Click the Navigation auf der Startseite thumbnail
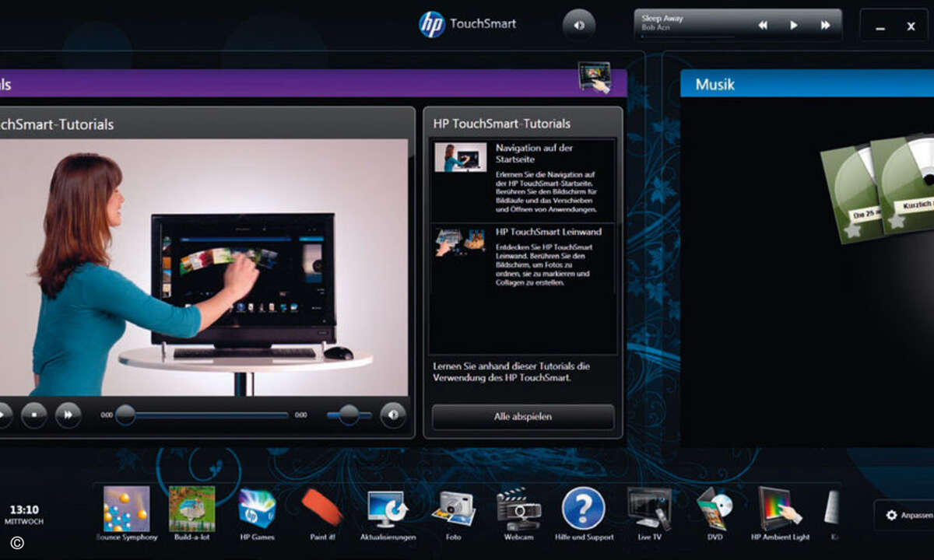 [461, 157]
